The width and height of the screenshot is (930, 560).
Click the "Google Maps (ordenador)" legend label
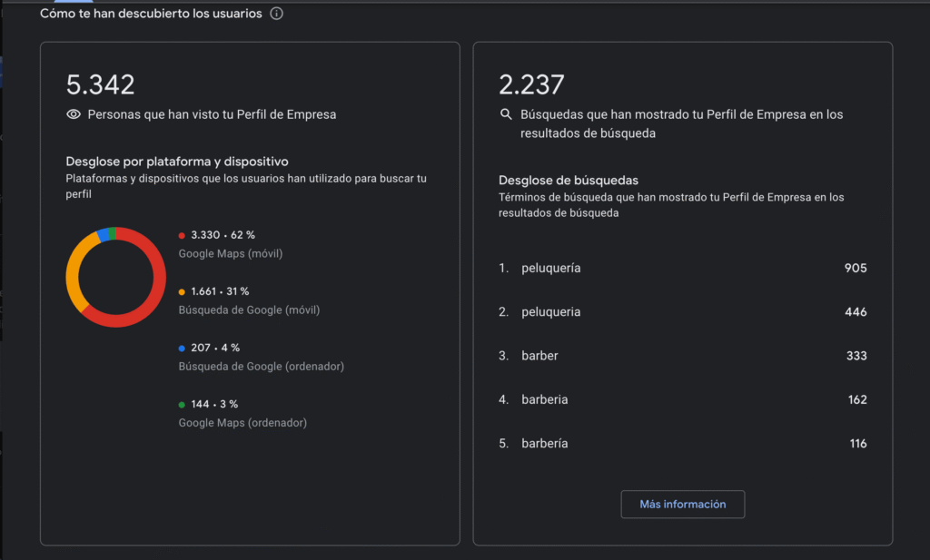tap(242, 423)
